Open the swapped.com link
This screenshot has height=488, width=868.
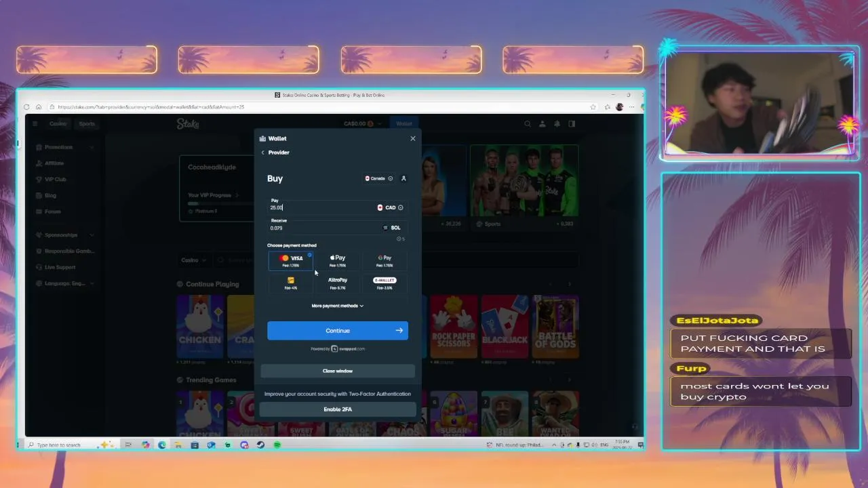click(348, 349)
